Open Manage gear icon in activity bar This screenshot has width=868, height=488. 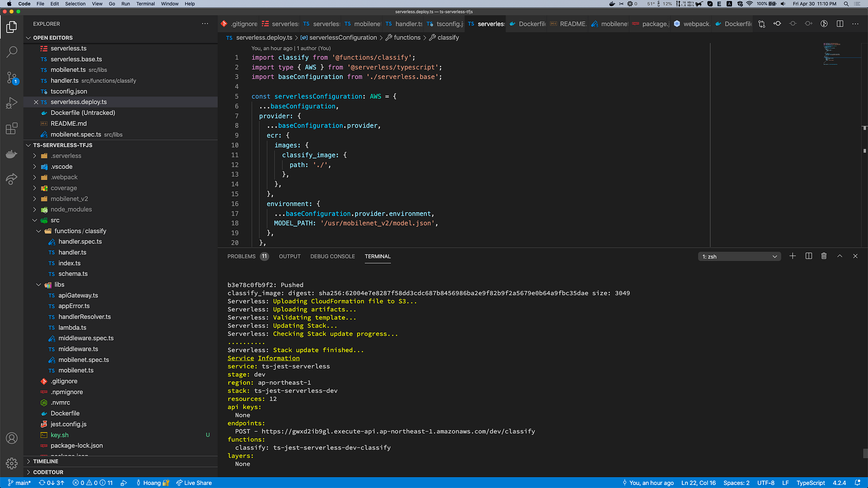click(12, 463)
